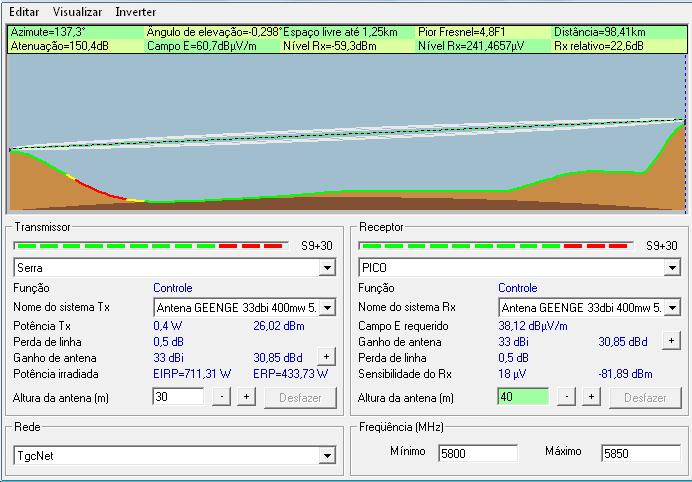Expand the Serra transmitter station dropdown
692x482 pixels.
(327, 267)
